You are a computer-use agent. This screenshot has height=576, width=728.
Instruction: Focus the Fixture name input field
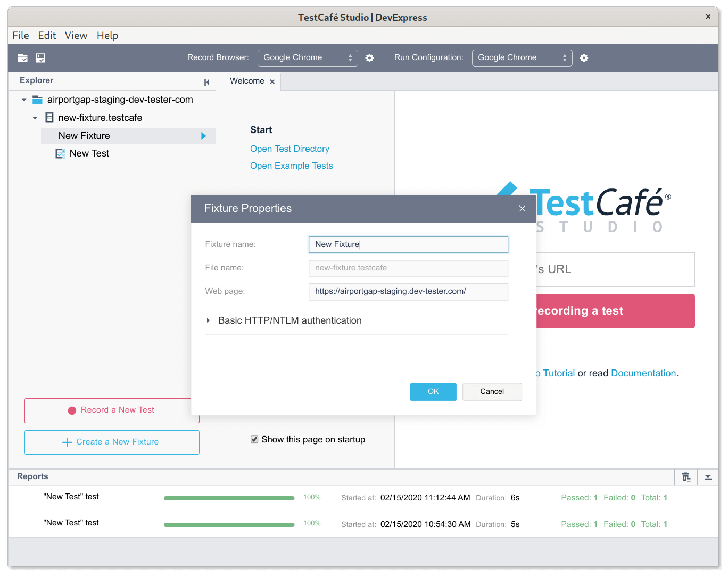(x=408, y=244)
